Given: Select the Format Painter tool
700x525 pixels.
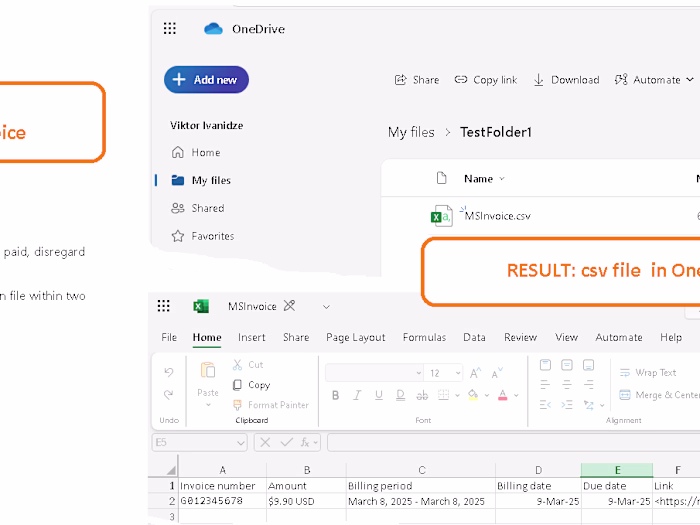Looking at the screenshot, I should point(271,405).
